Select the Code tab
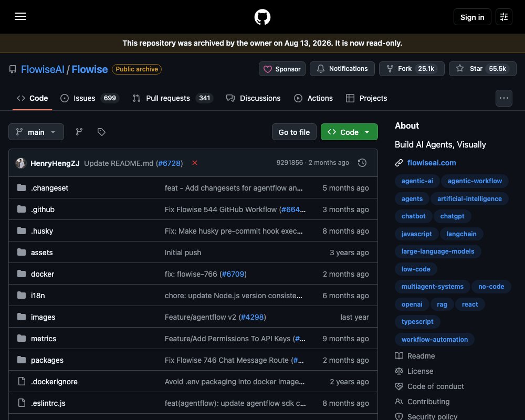This screenshot has width=525, height=420. [x=33, y=98]
